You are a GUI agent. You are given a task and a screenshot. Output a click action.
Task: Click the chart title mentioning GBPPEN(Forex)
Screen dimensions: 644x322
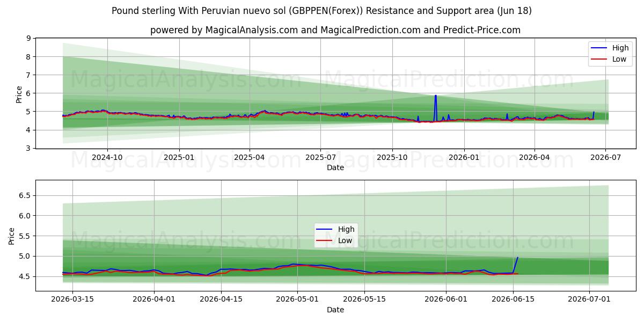pos(322,11)
